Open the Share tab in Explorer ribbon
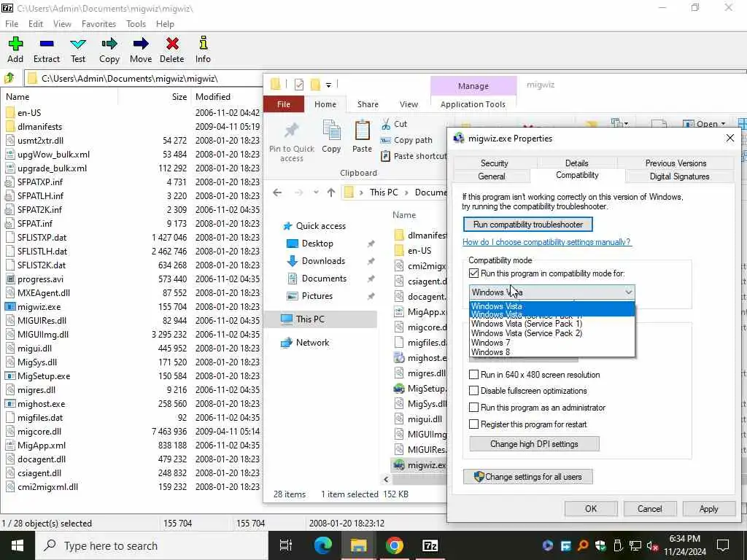The image size is (747, 560). pos(368,104)
